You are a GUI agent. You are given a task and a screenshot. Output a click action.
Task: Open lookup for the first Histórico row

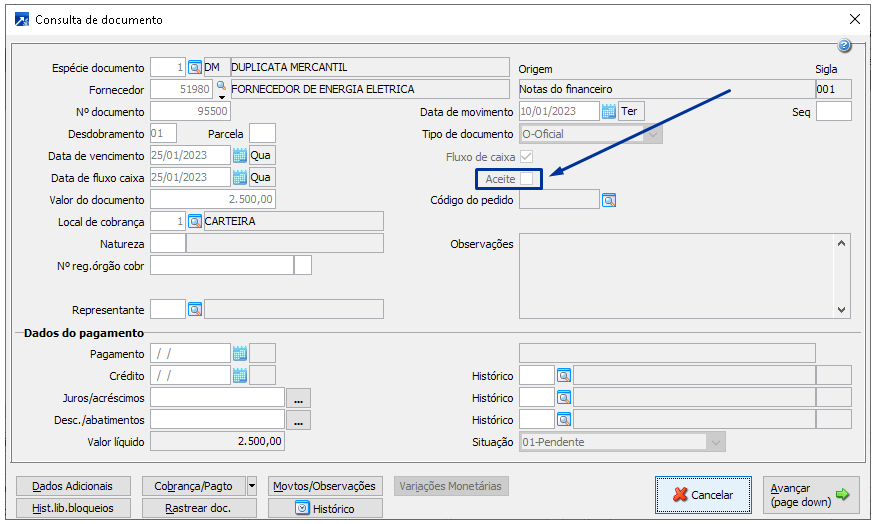coord(564,376)
